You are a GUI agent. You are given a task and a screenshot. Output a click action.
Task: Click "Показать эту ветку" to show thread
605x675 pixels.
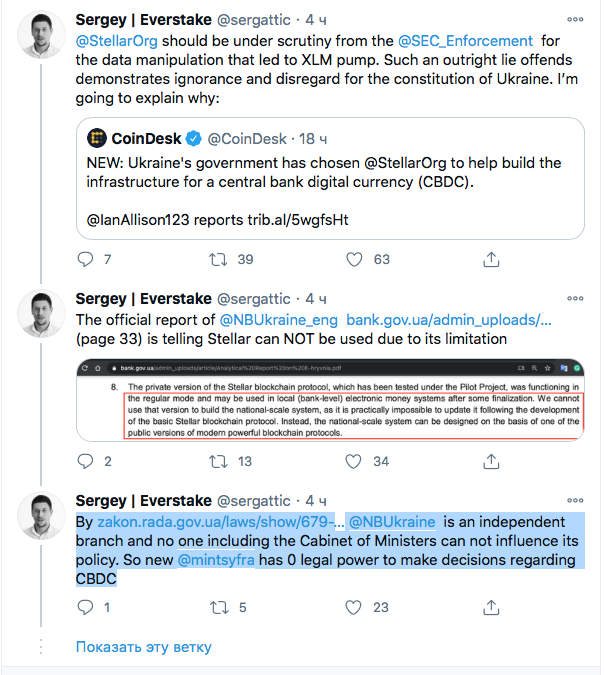coord(143,646)
